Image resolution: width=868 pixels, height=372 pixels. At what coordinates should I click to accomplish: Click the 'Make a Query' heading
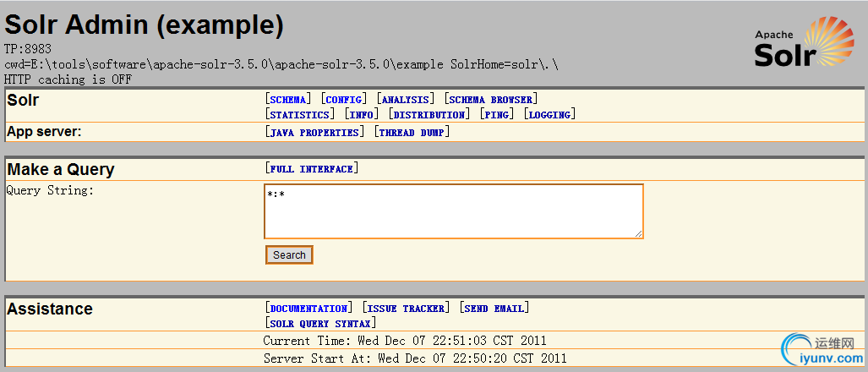61,169
